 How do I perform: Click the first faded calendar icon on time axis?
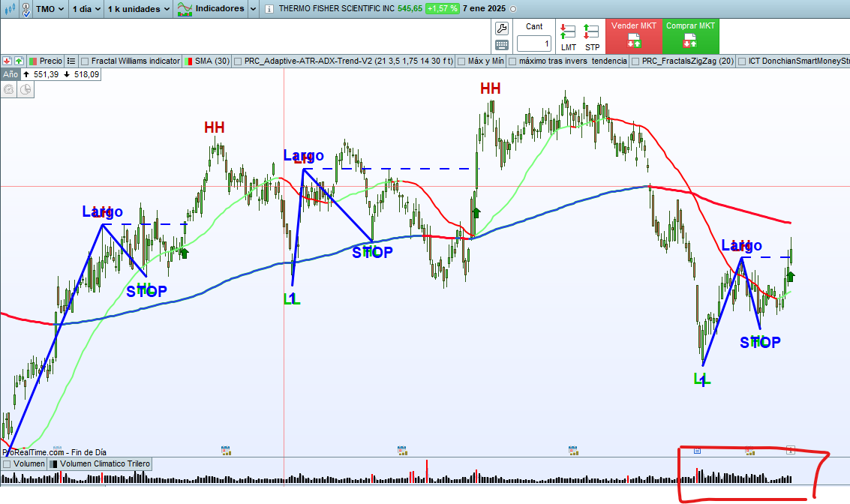[x=57, y=449]
